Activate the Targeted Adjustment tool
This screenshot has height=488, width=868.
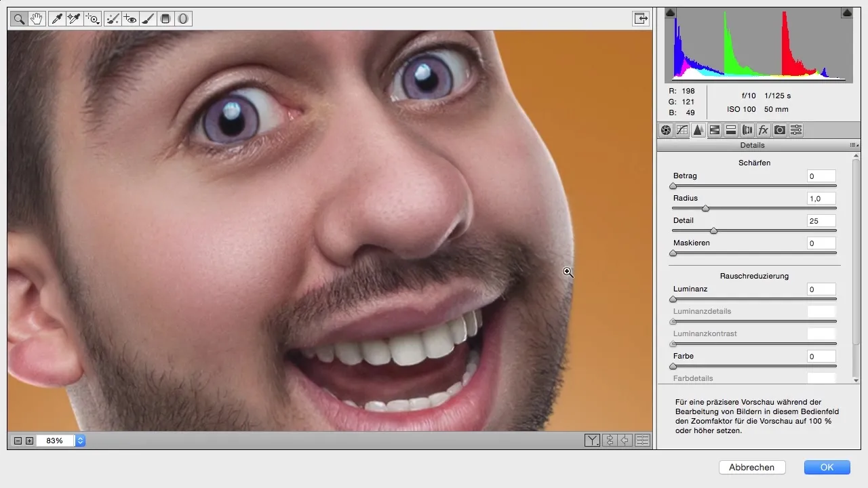pyautogui.click(x=92, y=19)
